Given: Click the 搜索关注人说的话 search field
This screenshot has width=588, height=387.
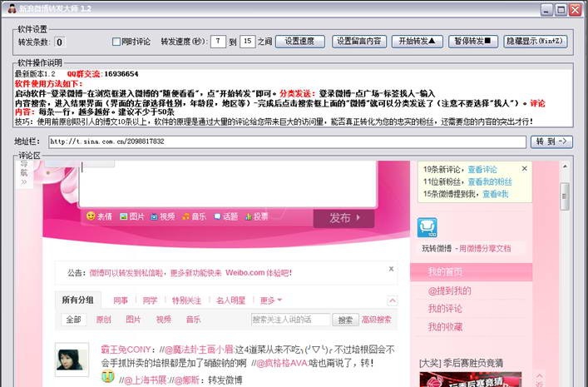Looking at the screenshot, I should click(291, 320).
